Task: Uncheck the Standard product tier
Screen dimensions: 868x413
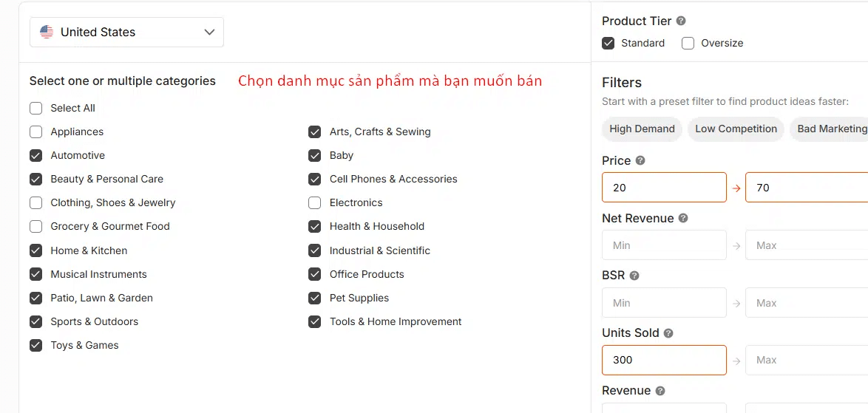Action: [x=608, y=43]
